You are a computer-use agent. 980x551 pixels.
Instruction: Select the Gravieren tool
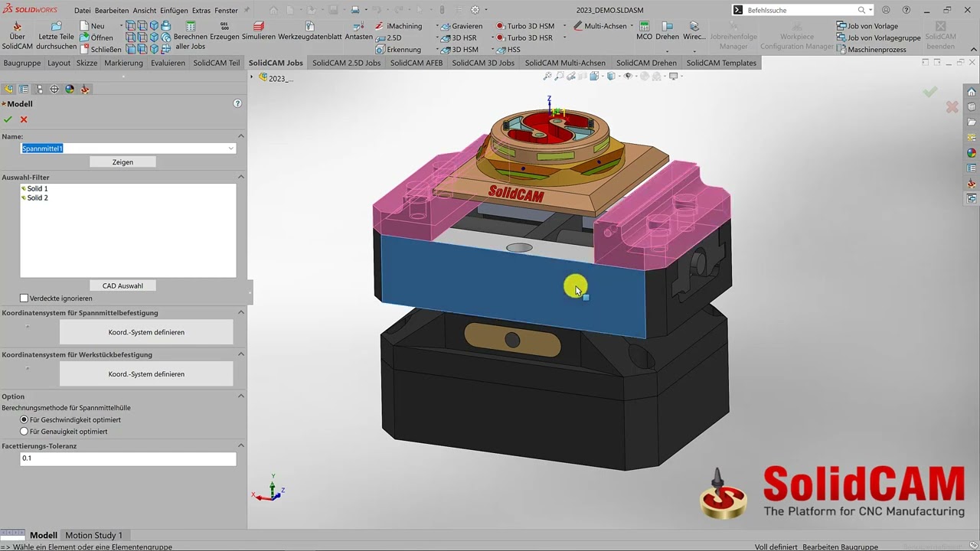pos(462,26)
